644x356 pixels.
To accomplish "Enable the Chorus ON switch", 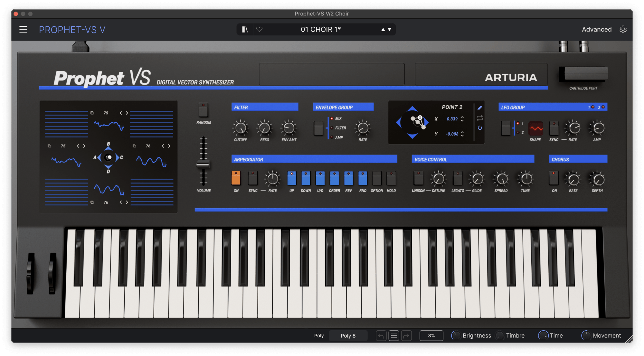I will (x=554, y=178).
